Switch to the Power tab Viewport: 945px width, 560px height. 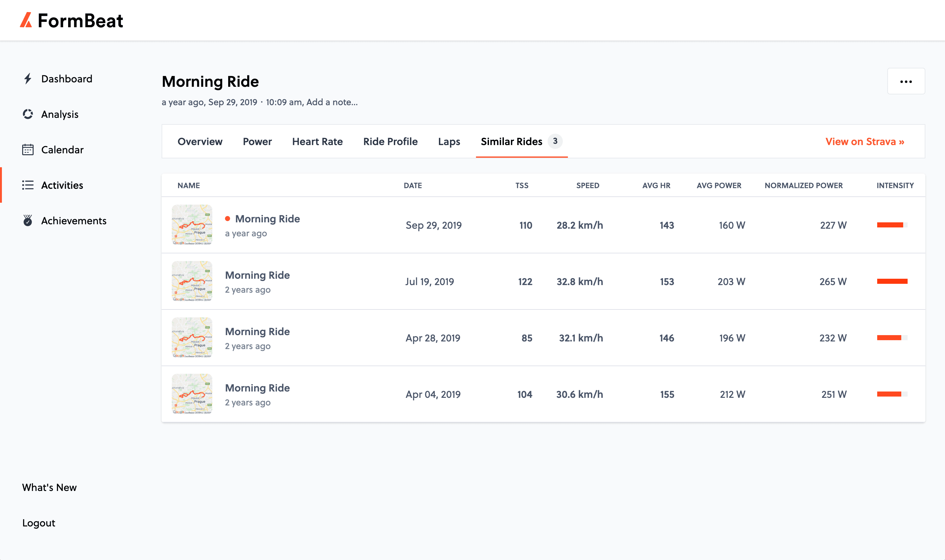(x=257, y=142)
